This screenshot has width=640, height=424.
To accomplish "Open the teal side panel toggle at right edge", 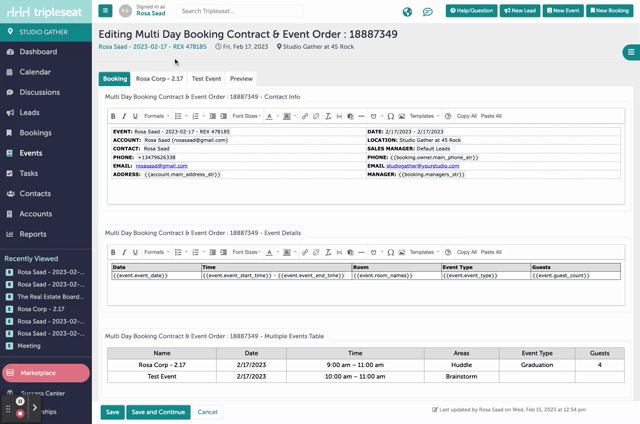I will 630,52.
